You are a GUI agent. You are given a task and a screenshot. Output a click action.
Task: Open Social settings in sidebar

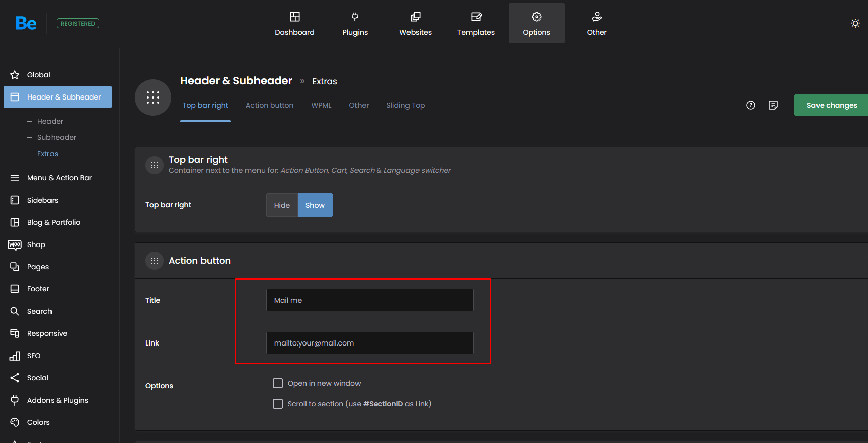tap(58, 378)
